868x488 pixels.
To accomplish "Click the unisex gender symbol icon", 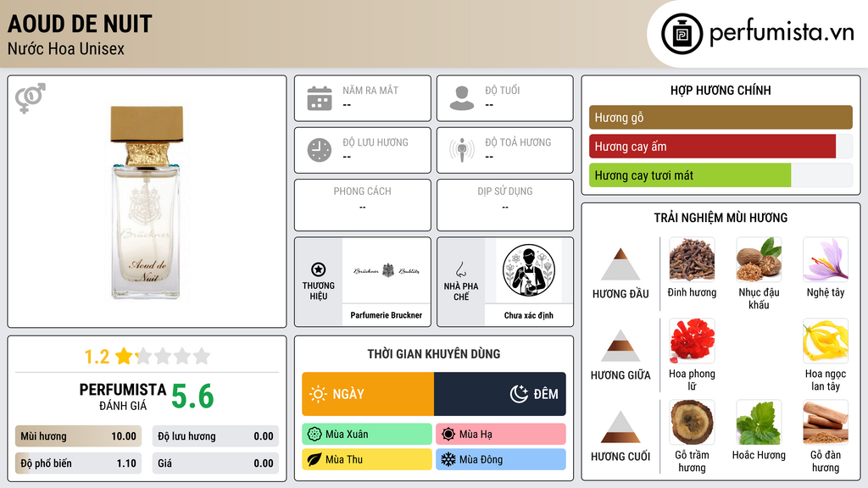I will point(31,98).
